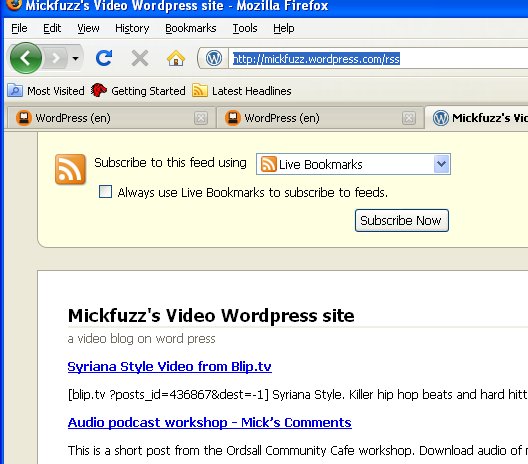528x464 pixels.
Task: Open the Live Bookmarks feed reader dropdown
Action: click(x=353, y=164)
